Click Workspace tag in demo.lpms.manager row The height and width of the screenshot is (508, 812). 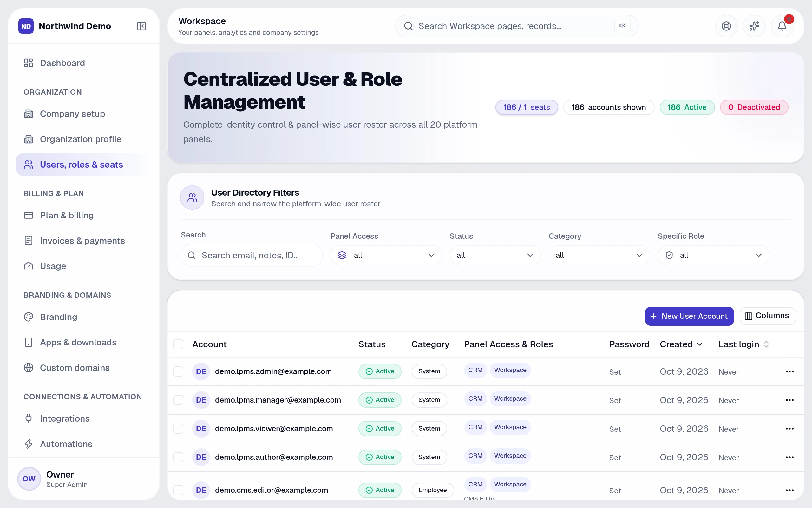[x=510, y=399]
